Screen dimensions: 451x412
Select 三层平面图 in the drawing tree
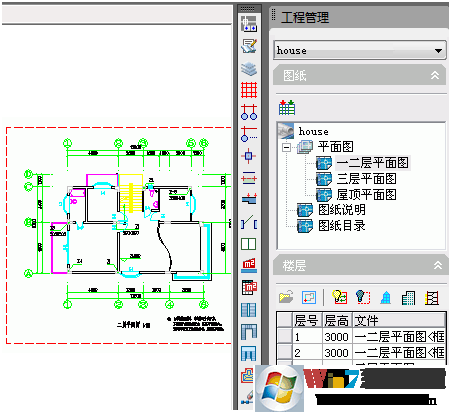tap(366, 179)
